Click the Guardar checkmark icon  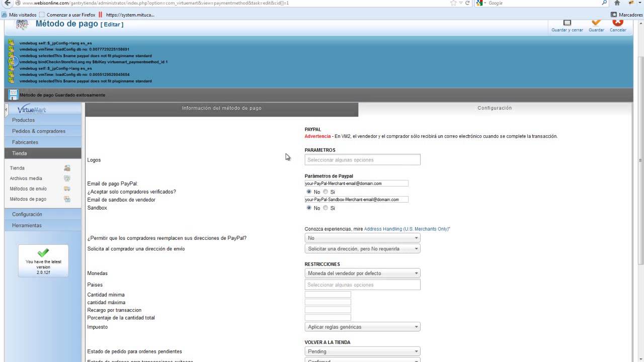[596, 23]
